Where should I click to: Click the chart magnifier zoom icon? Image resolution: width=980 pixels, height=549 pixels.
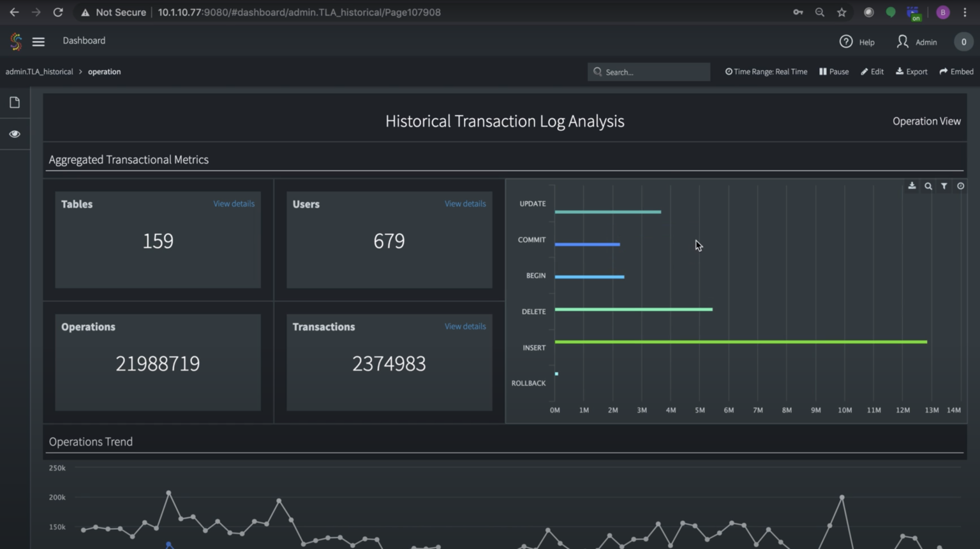coord(928,186)
